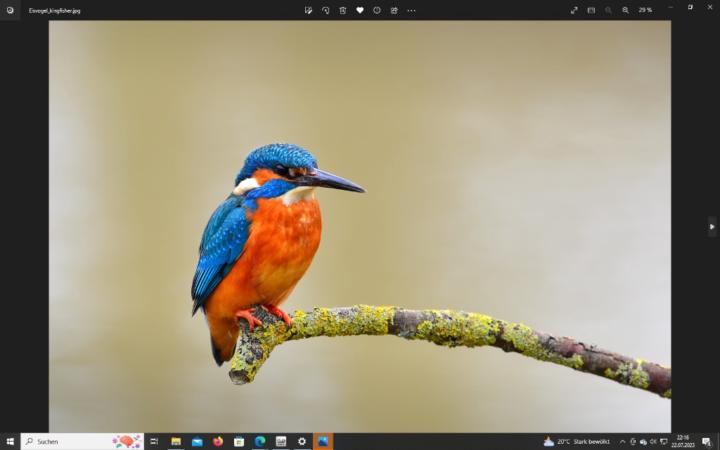
Task: Open Settings gear on the taskbar
Action: (302, 441)
